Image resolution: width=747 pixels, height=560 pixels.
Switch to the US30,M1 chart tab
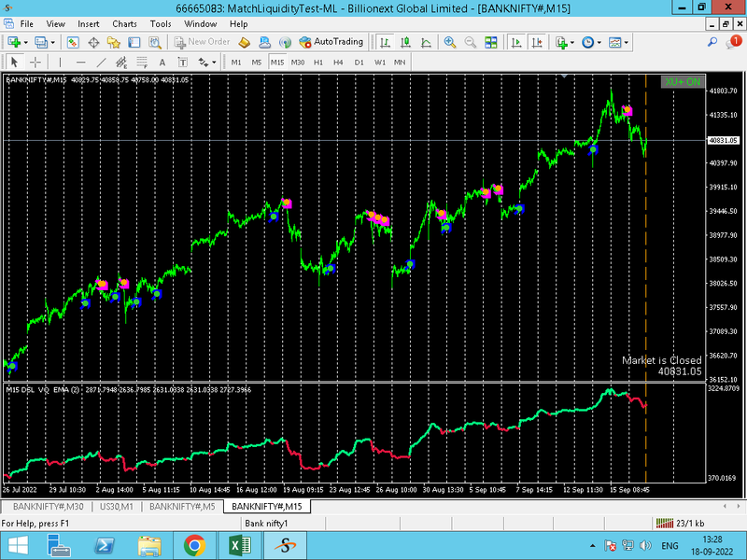point(116,506)
